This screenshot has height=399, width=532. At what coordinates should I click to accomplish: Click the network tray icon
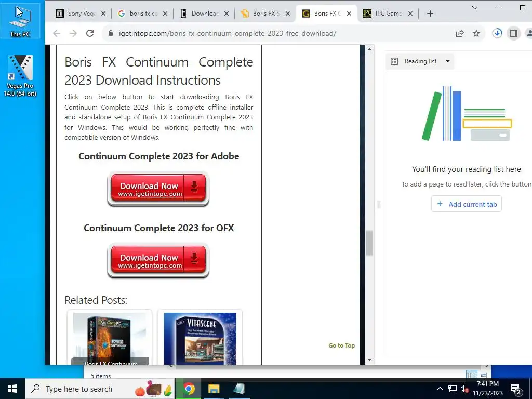pos(453,389)
